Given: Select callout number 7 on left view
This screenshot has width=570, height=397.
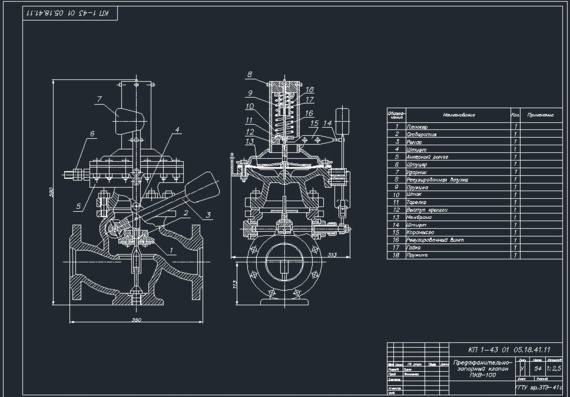Looking at the screenshot, I should (x=99, y=99).
